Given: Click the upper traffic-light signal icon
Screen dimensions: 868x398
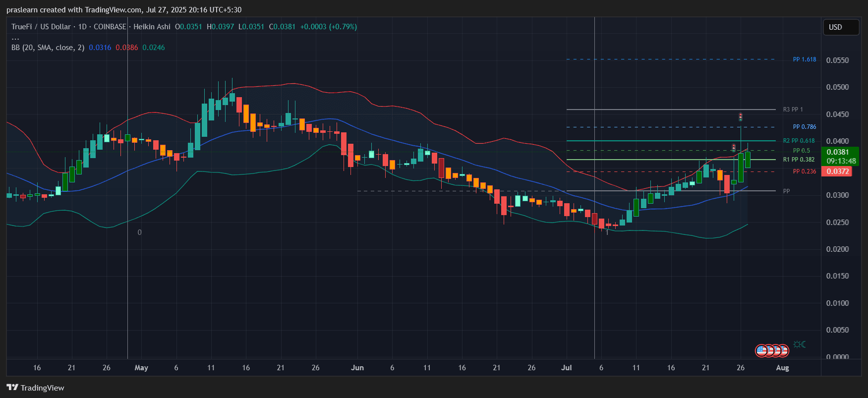Looking at the screenshot, I should (740, 117).
